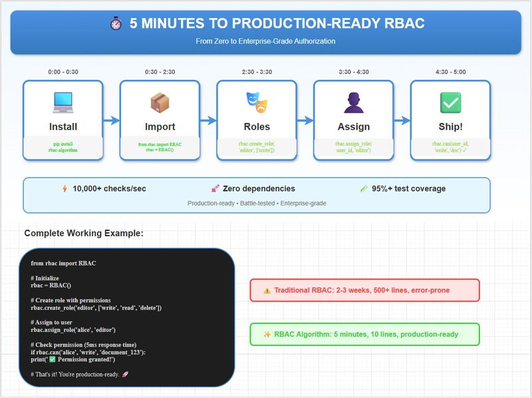532x398 pixels.
Task: Click the green RBAC Algorithm comparison box
Action: pyautogui.click(x=364, y=334)
